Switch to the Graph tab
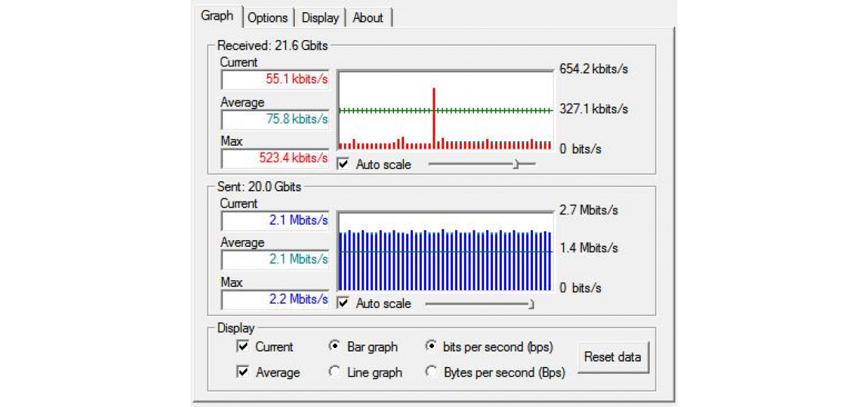The height and width of the screenshot is (407, 868). [217, 16]
